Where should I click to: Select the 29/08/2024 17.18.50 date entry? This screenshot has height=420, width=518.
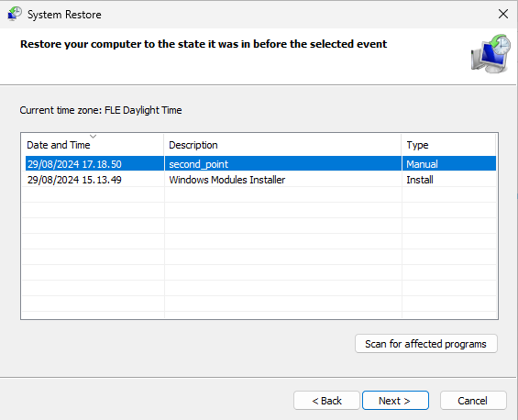tap(74, 164)
